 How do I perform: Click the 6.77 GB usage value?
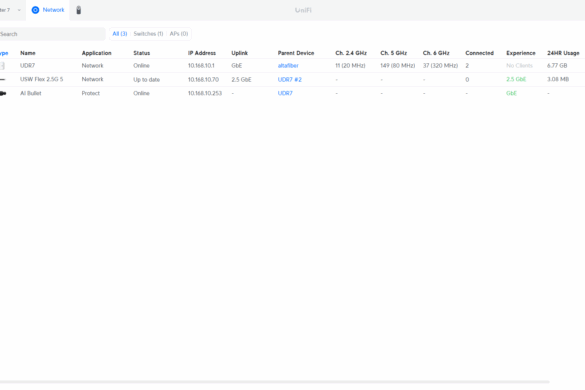[x=557, y=66]
